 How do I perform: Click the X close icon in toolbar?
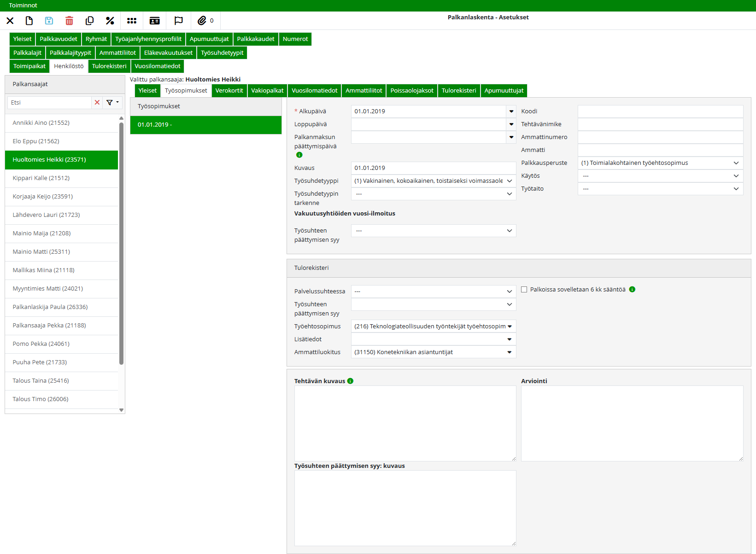10,21
